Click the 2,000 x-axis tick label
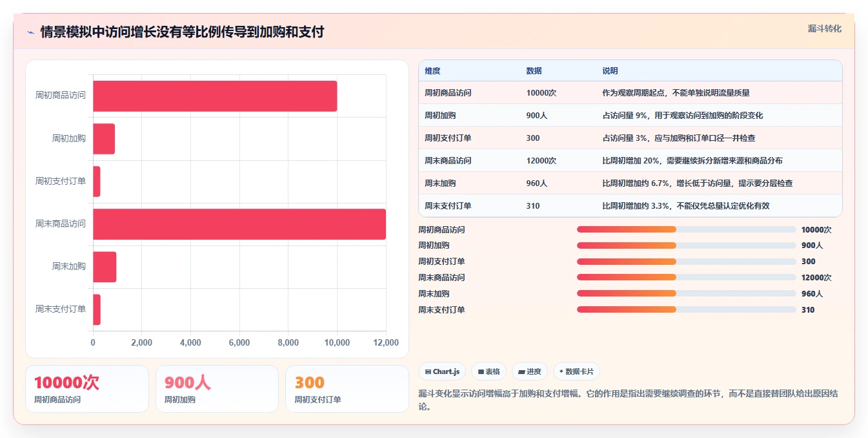 click(x=141, y=343)
